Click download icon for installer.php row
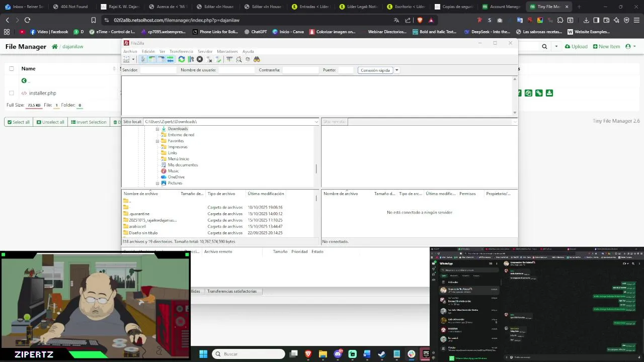The image size is (644, 362). pos(549,93)
